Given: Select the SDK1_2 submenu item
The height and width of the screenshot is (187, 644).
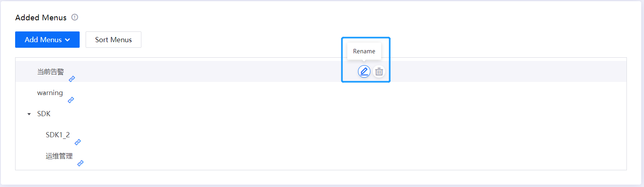Looking at the screenshot, I should [x=58, y=135].
